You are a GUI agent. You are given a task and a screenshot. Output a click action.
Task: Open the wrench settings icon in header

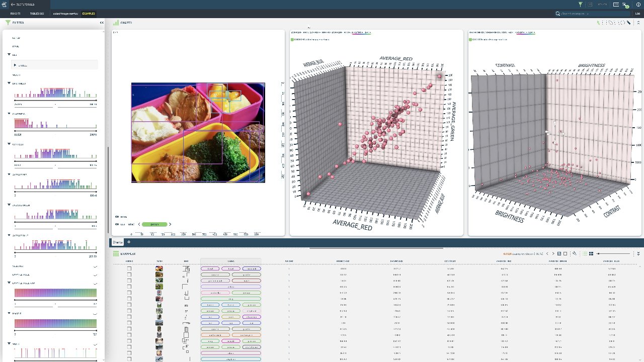[x=624, y=5]
